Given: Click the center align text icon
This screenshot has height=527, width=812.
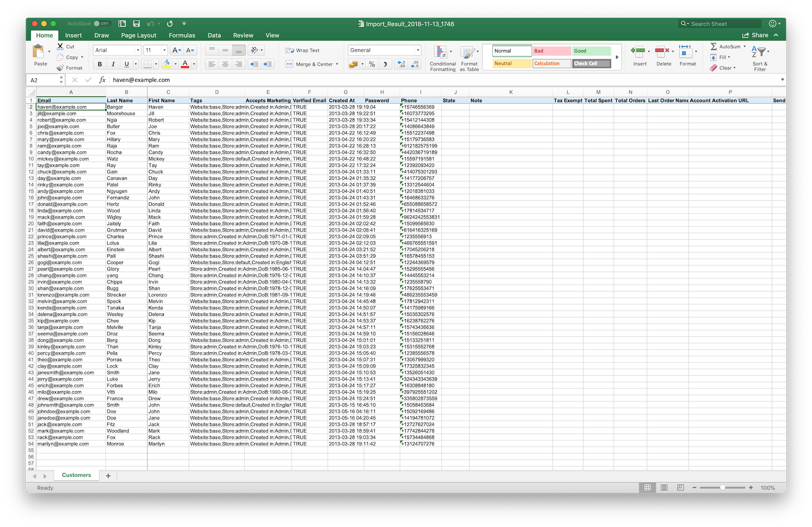Looking at the screenshot, I should click(x=225, y=64).
